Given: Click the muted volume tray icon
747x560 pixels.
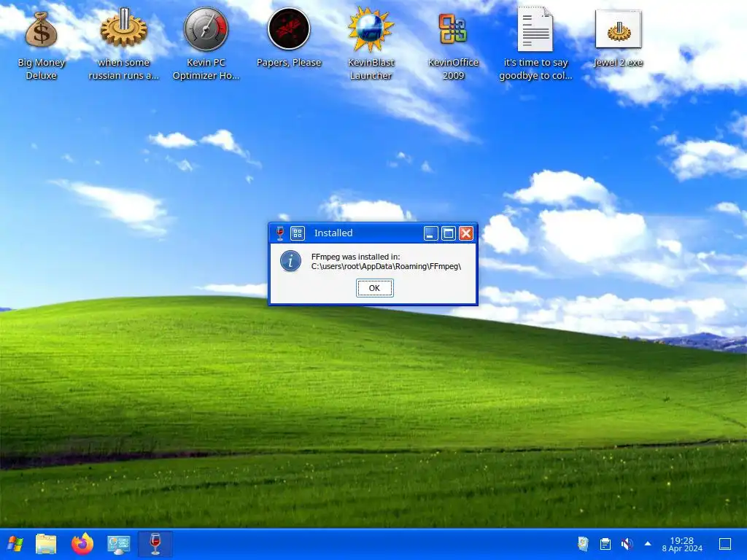Looking at the screenshot, I should click(627, 544).
